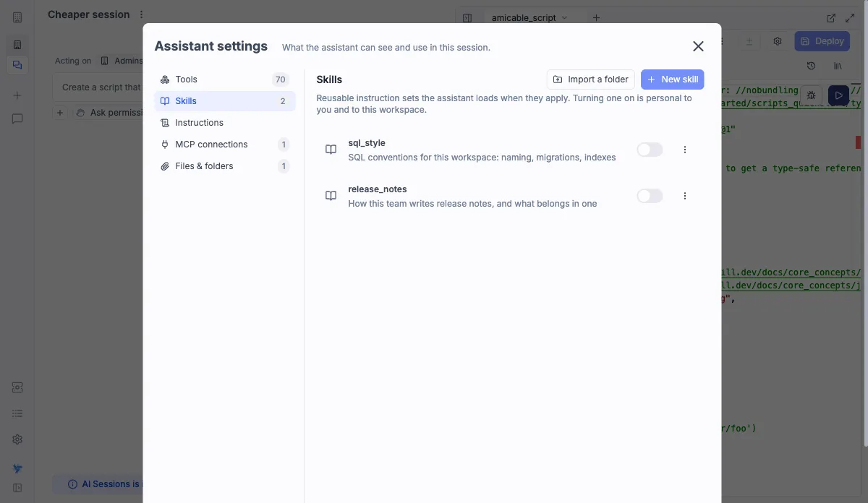The height and width of the screenshot is (503, 868).
Task: Click the sql_style skill name
Action: (x=367, y=143)
